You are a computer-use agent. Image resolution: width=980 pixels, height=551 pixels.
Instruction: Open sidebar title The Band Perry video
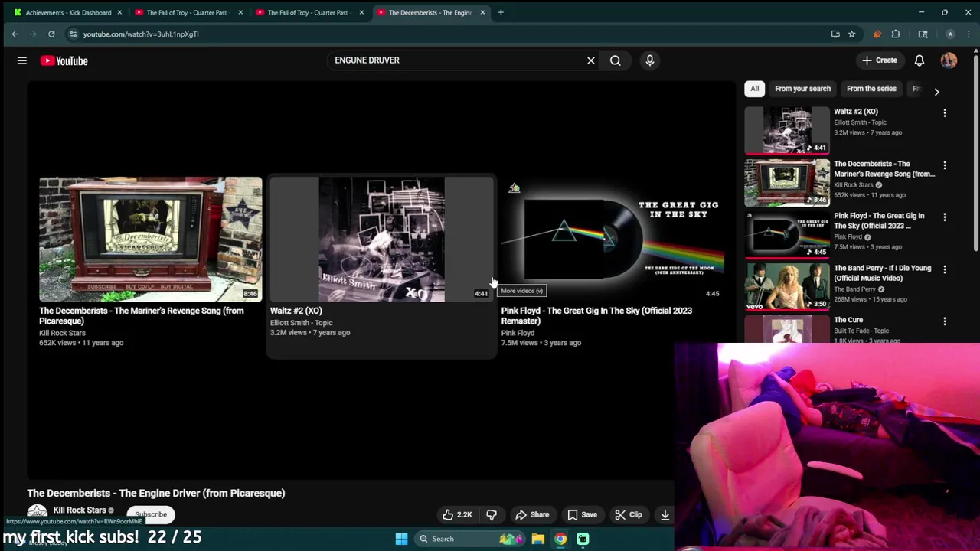click(882, 273)
